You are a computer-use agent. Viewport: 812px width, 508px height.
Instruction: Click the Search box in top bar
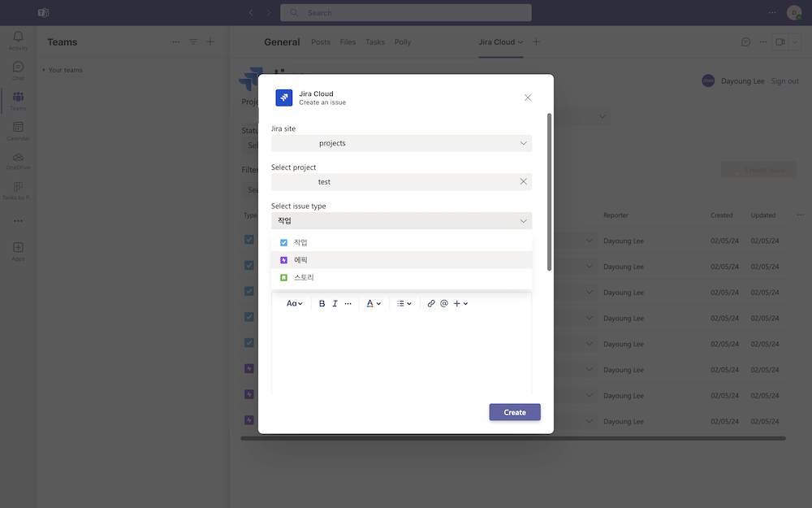coord(405,13)
